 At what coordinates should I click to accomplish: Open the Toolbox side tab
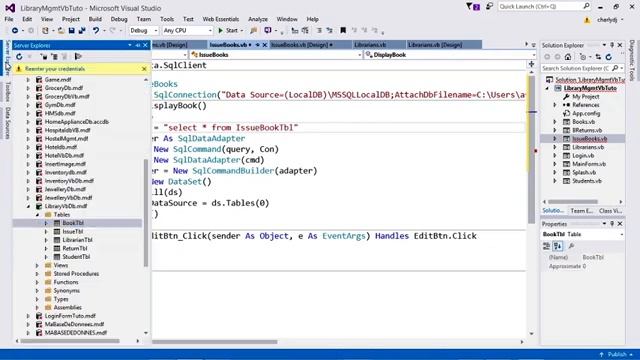click(8, 92)
